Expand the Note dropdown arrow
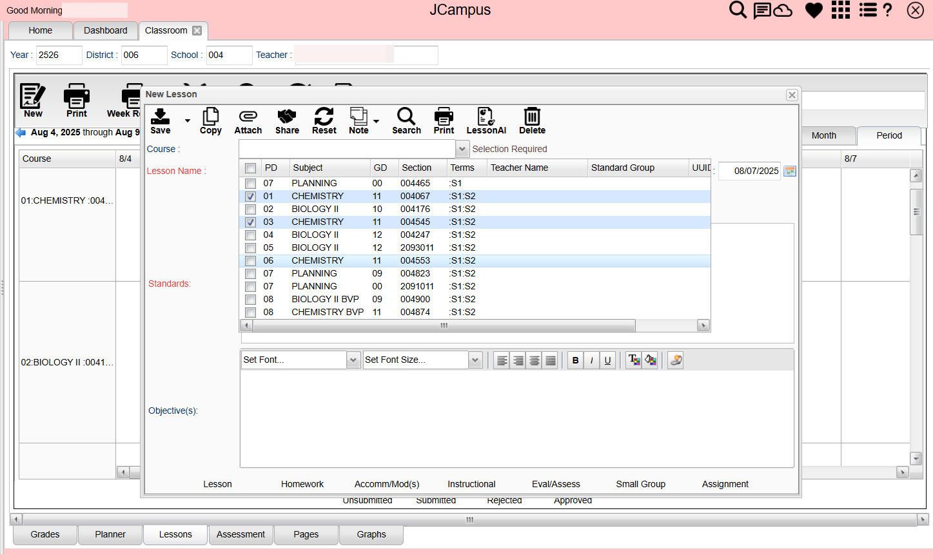Screen dimensions: 933x560 (x=376, y=121)
